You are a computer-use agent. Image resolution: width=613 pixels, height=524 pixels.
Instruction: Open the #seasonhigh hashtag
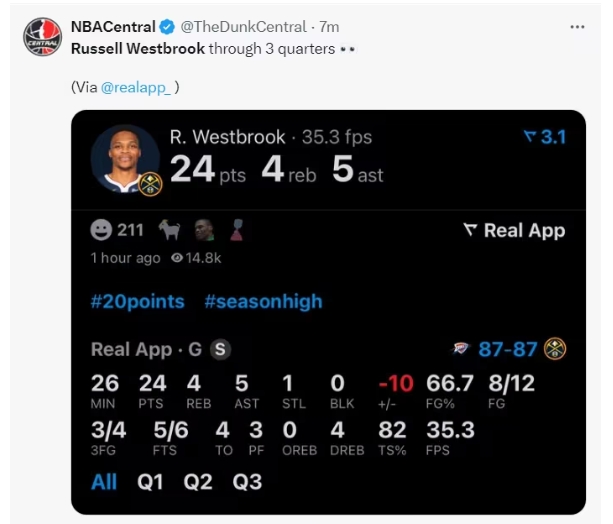[x=263, y=301]
